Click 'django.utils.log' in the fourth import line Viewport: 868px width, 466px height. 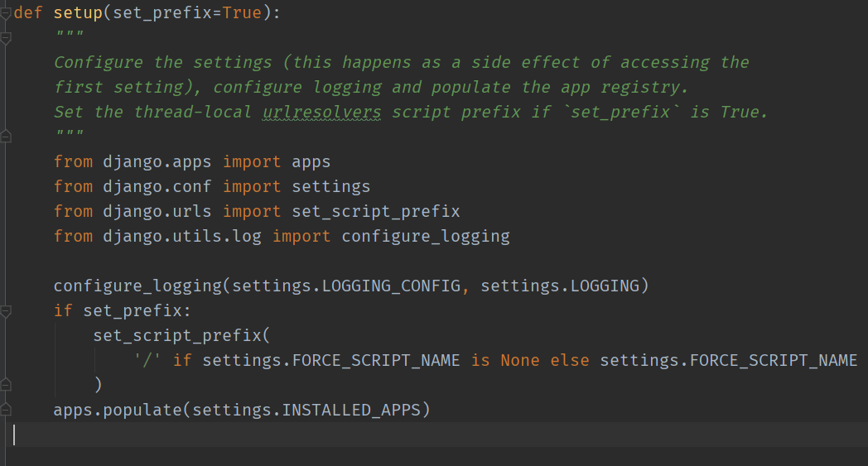tap(182, 237)
